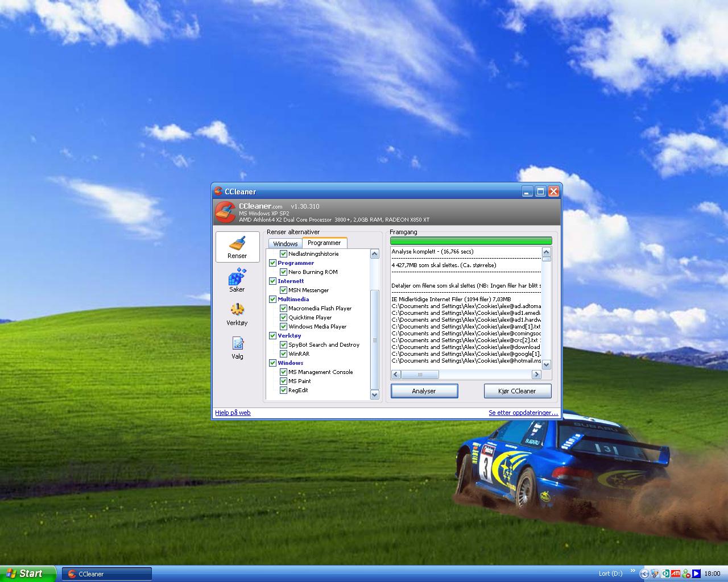Viewport: 728px width, 582px height.
Task: Uncheck Nedlastningshistorie checkbox
Action: coord(283,253)
